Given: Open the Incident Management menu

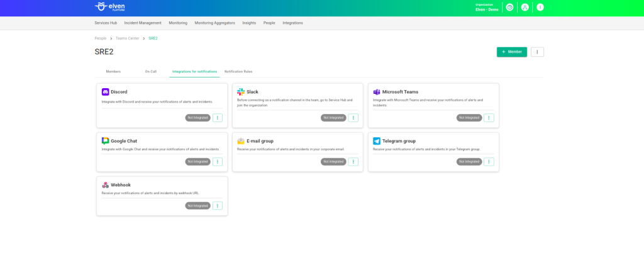Looking at the screenshot, I should [143, 23].
